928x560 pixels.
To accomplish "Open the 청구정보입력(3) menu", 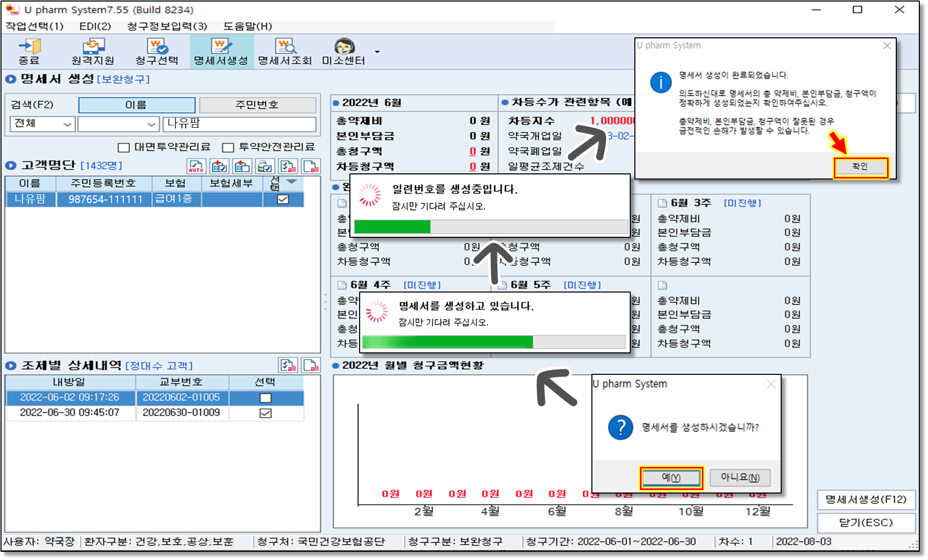I will [167, 26].
